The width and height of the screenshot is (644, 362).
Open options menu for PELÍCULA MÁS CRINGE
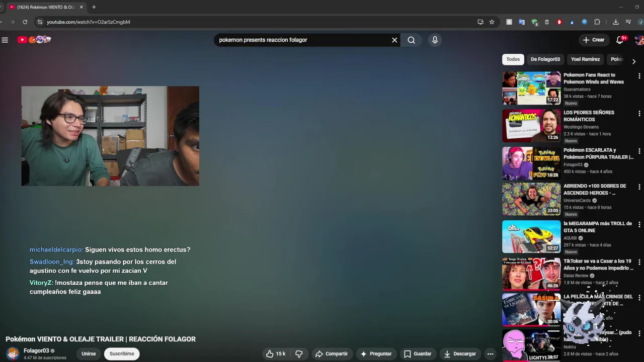click(639, 298)
